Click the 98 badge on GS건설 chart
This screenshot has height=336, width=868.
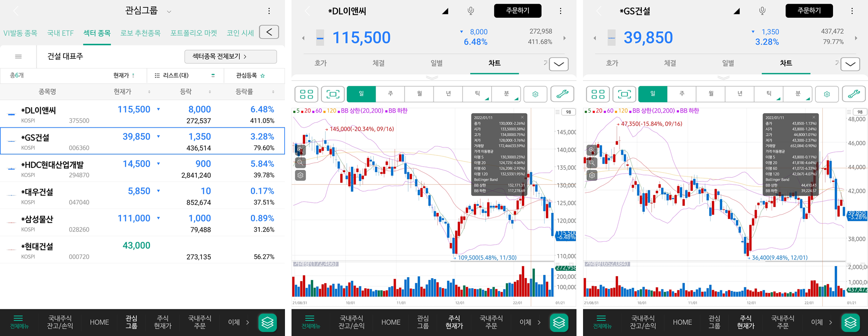click(x=860, y=112)
